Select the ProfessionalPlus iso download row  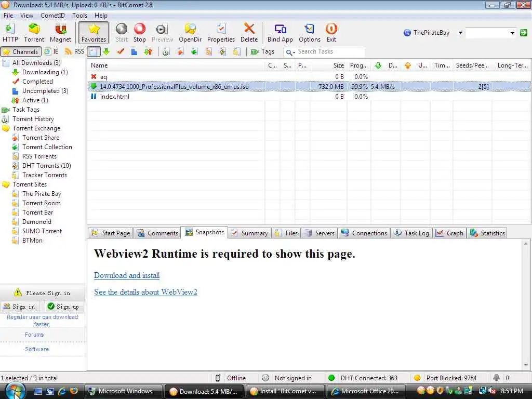(309, 87)
